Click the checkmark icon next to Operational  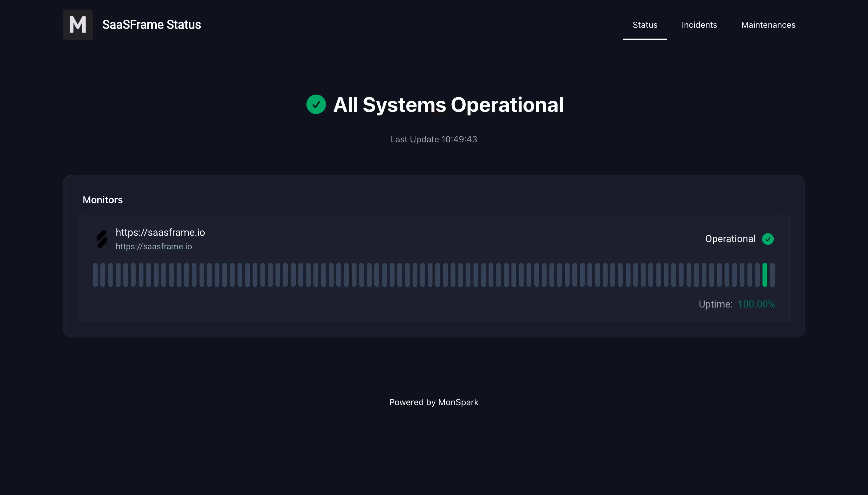(x=769, y=239)
